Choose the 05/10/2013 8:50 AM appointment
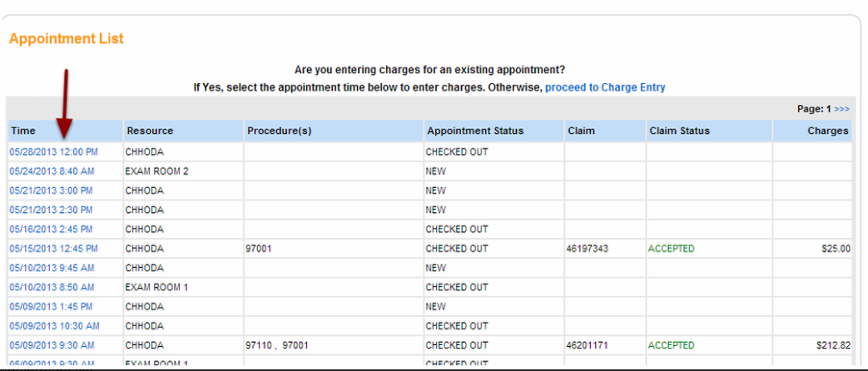The width and height of the screenshot is (868, 371). point(52,287)
